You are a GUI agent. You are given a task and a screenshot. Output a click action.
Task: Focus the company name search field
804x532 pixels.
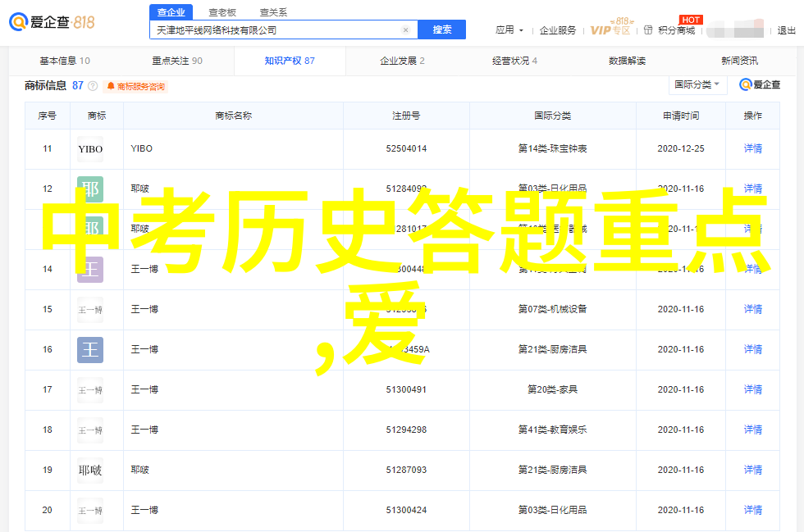click(x=284, y=30)
